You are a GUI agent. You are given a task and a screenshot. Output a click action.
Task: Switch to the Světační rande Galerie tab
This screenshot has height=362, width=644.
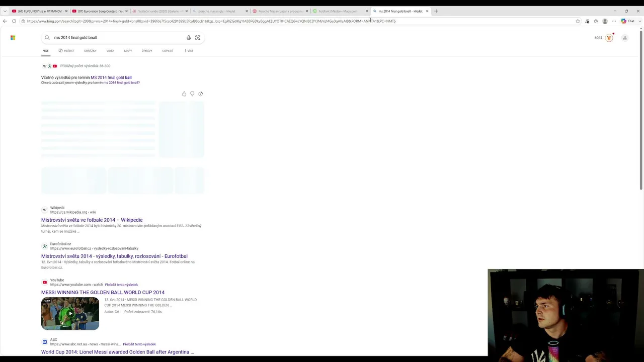click(x=160, y=11)
